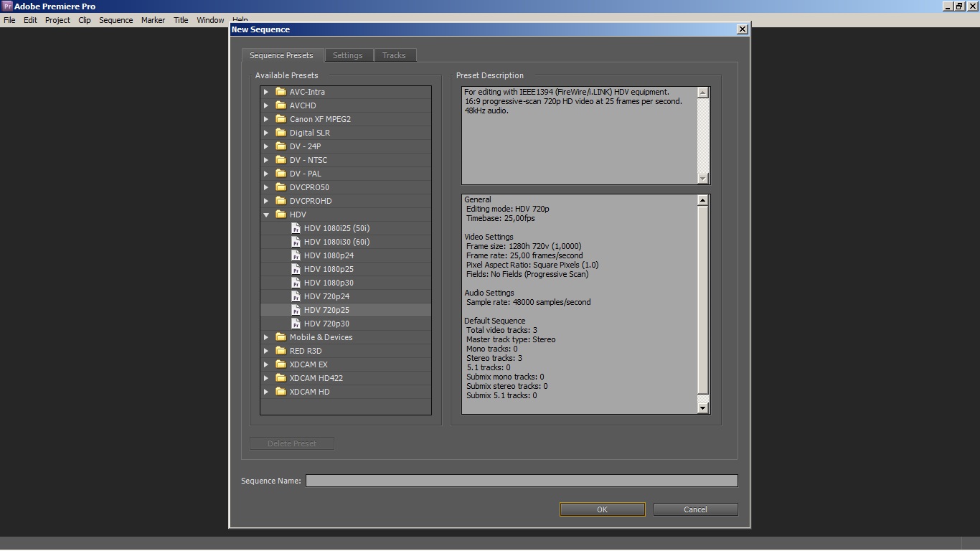The image size is (980, 551).
Task: Click the HDV 1080i25 (50i) preset file icon
Action: tap(296, 228)
